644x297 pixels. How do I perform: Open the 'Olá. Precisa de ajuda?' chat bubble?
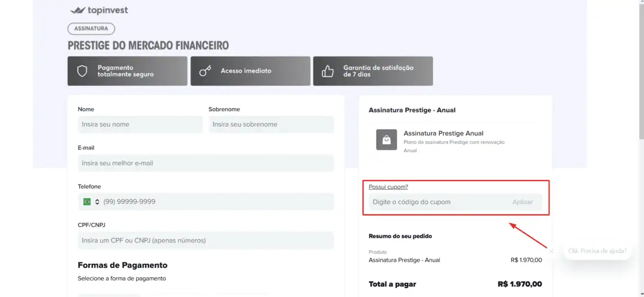pos(597,250)
